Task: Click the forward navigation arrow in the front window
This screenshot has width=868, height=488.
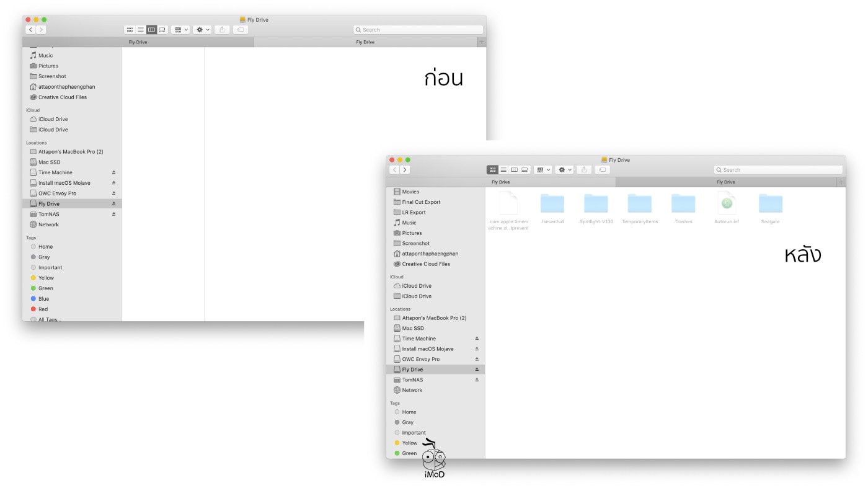Action: 404,169
